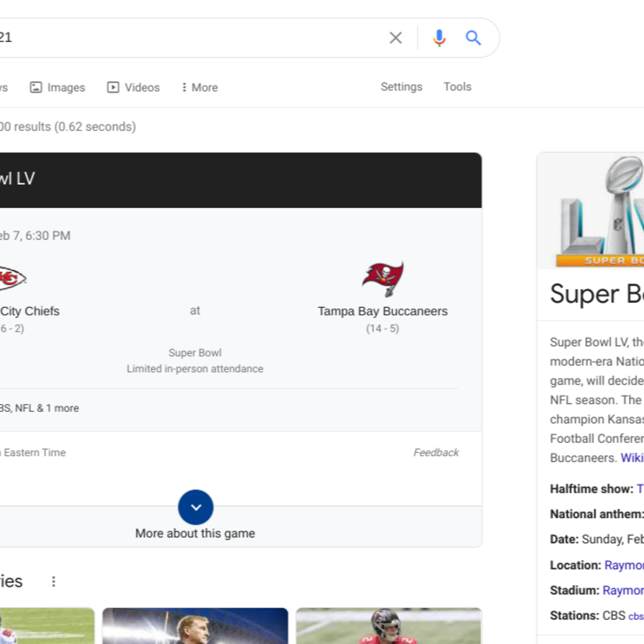Open the leftmost top story thumbnail

pyautogui.click(x=47, y=626)
